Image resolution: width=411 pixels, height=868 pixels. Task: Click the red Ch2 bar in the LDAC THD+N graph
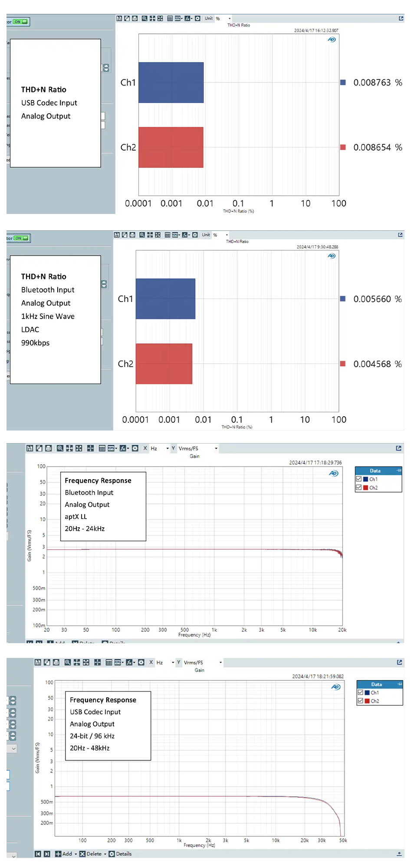(164, 364)
